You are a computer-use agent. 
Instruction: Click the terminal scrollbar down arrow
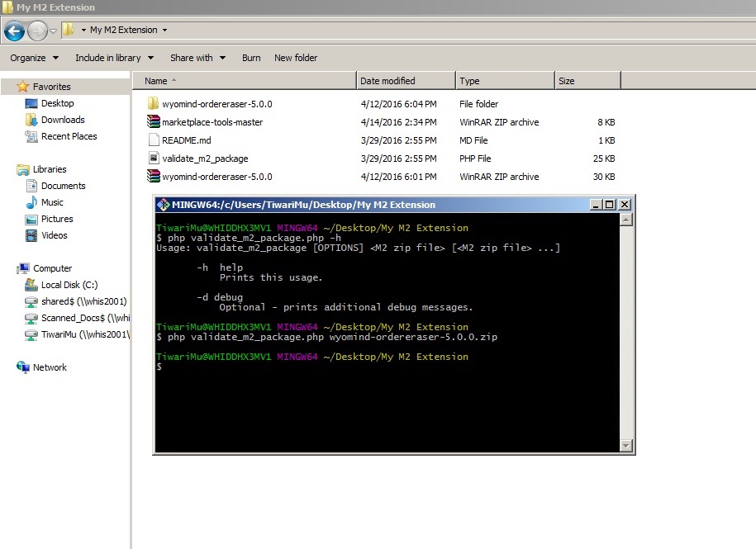[x=626, y=446]
